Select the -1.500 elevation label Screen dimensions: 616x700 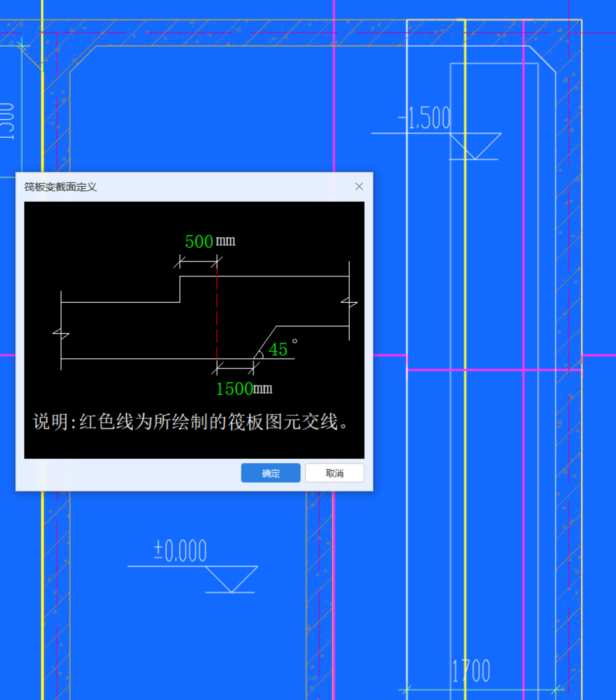point(424,118)
